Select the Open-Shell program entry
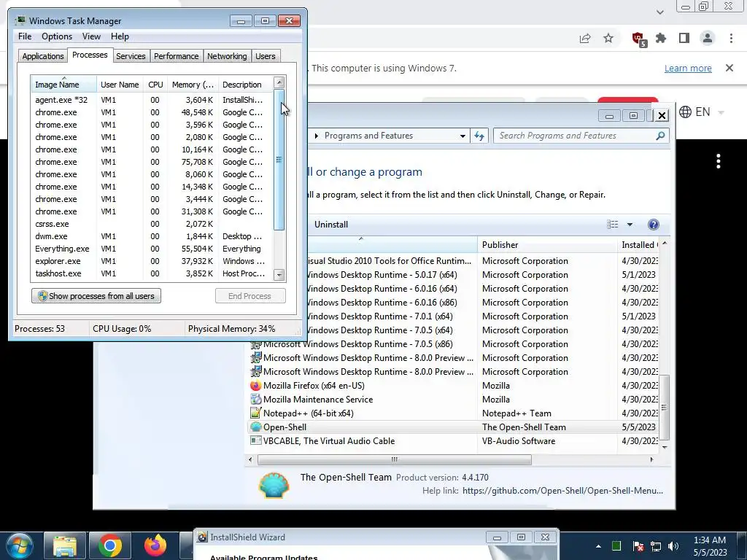Viewport: 747px width, 560px height. (453, 427)
